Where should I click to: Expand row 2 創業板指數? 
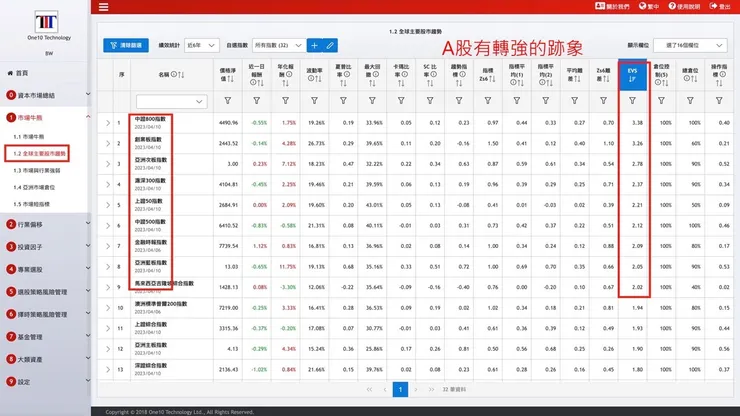click(x=108, y=144)
